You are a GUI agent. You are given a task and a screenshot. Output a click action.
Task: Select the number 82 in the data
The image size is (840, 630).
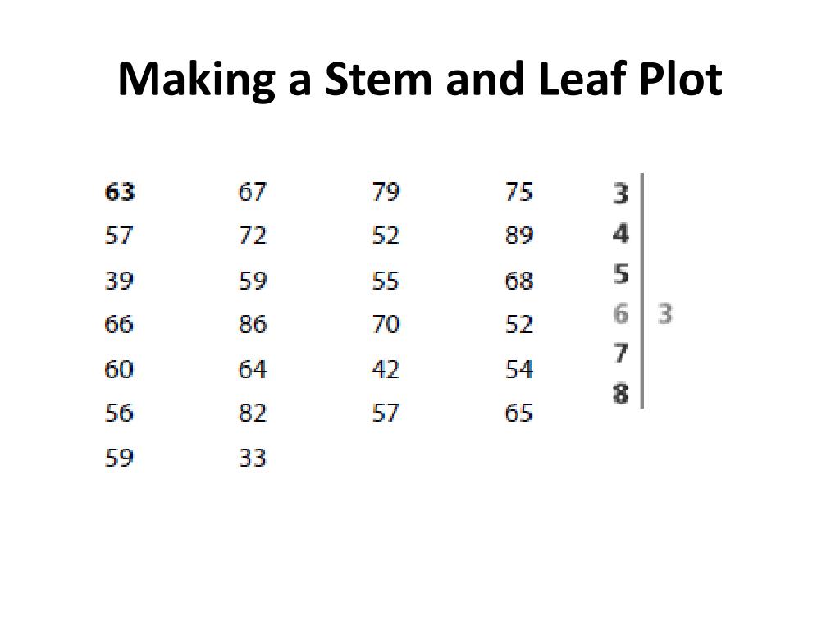tap(252, 413)
